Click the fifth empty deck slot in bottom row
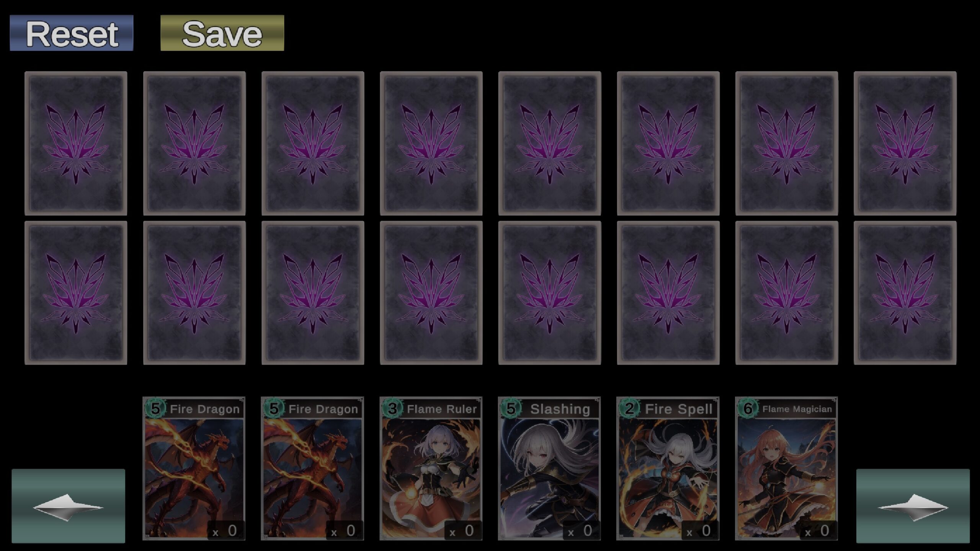The height and width of the screenshot is (551, 980). 550,293
